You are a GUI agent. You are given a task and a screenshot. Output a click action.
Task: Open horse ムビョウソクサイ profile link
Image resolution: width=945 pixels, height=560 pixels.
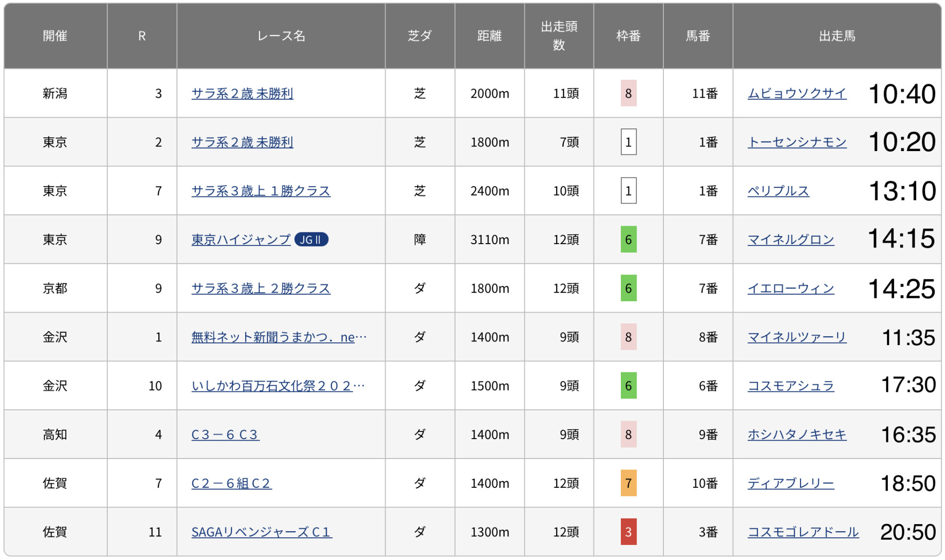pos(797,93)
